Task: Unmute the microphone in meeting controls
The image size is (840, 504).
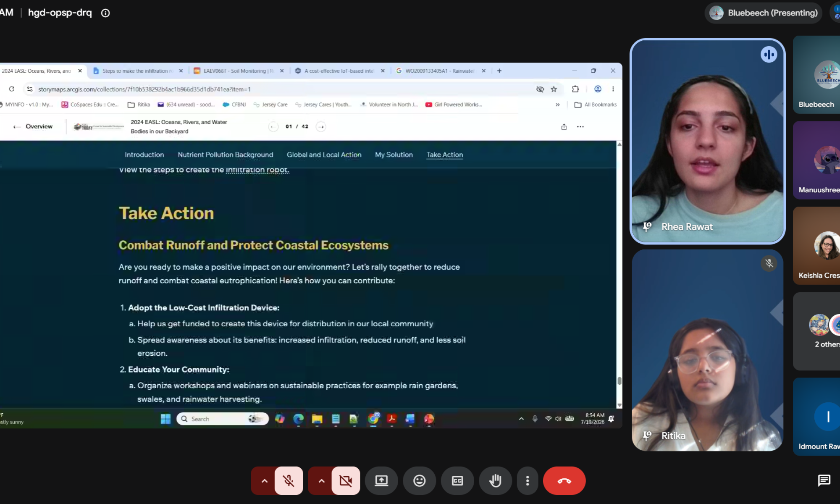Action: click(x=289, y=480)
